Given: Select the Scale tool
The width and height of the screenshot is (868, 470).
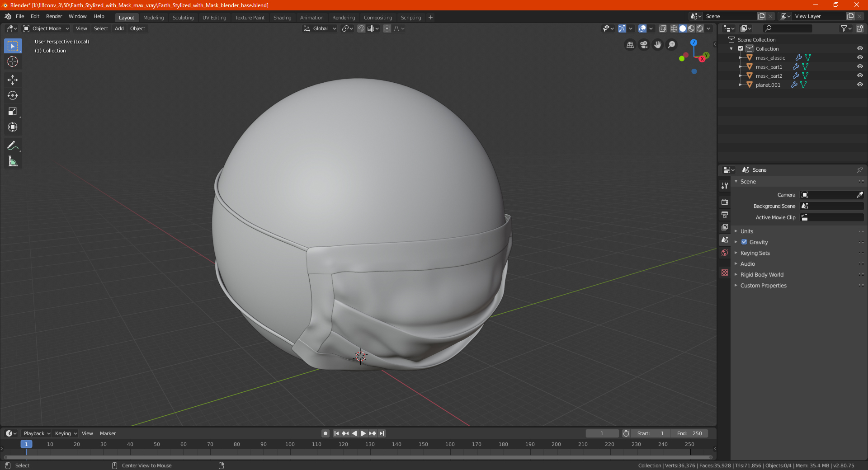Looking at the screenshot, I should point(13,112).
